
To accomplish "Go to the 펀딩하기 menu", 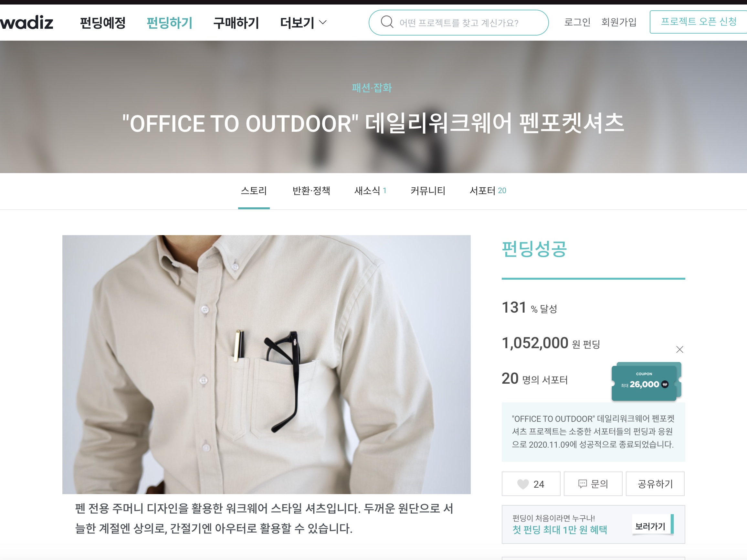I will point(170,23).
